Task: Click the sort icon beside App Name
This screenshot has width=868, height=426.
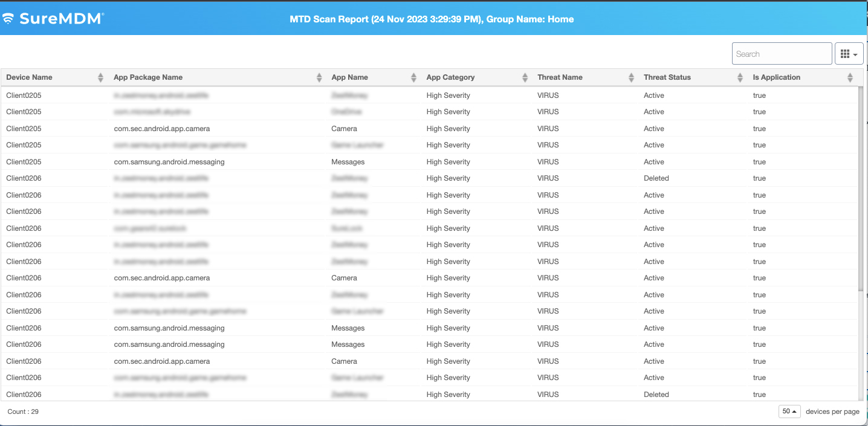Action: [x=413, y=77]
